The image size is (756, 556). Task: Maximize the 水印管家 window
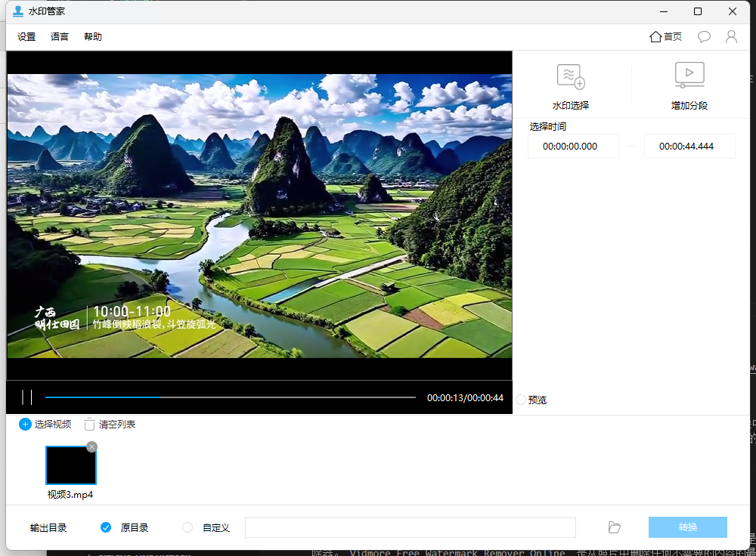(x=698, y=11)
